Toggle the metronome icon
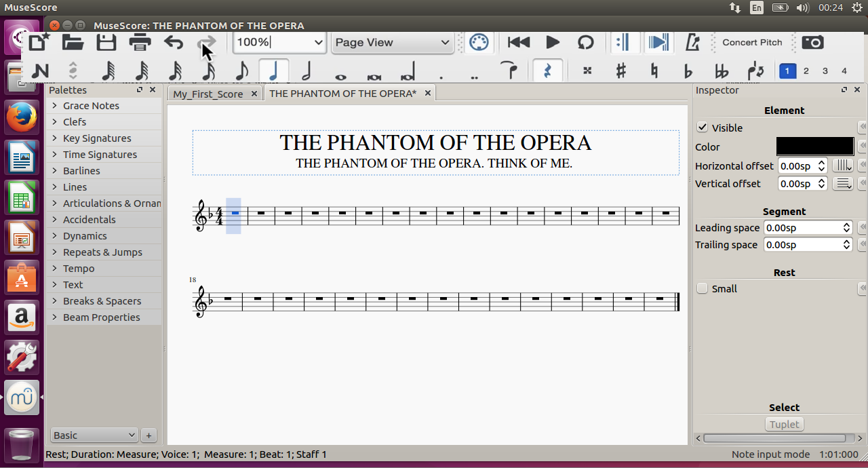This screenshot has height=468, width=868. (692, 42)
